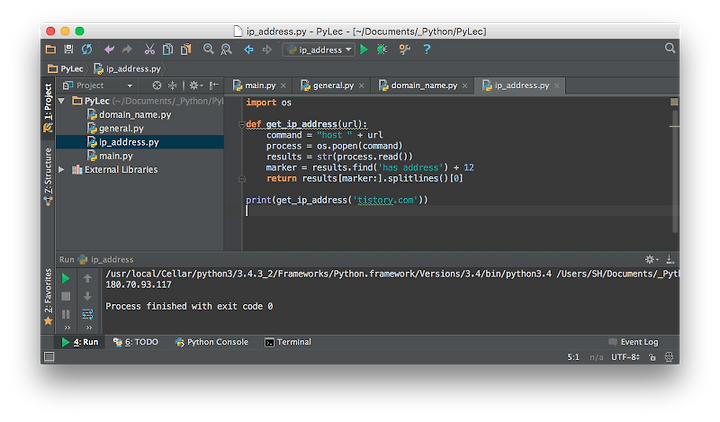Toggle the 1: Project tool window
The width and height of the screenshot is (720, 422).
[48, 107]
